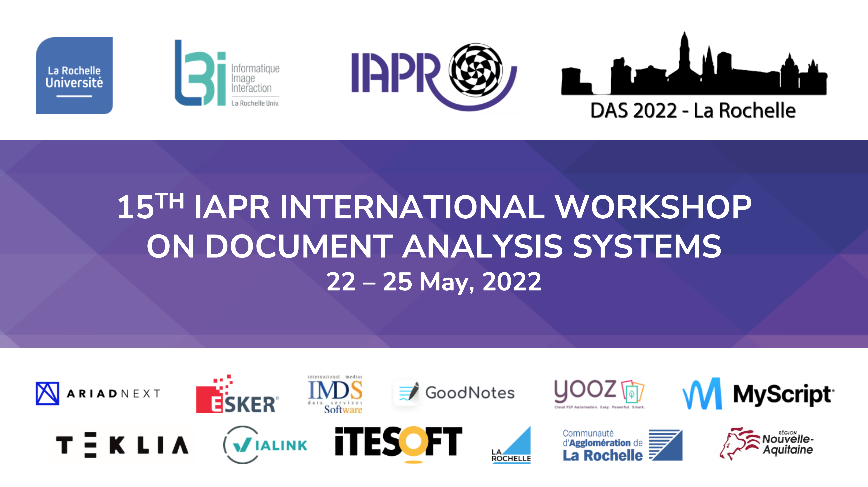Click the workshop title line 'IAPR INTERNATIONAL WORKSHOP'

(473, 207)
